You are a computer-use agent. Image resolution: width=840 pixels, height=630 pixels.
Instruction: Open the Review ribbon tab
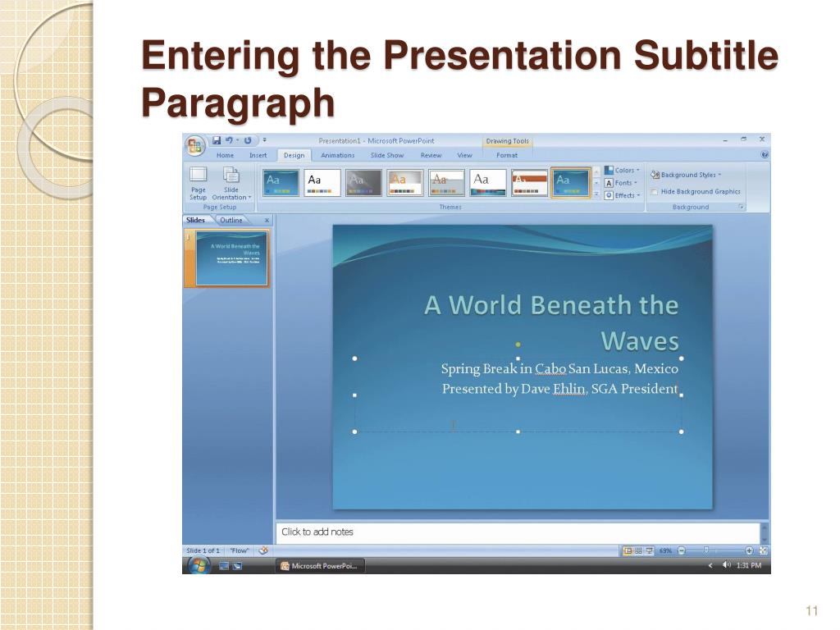click(x=431, y=155)
